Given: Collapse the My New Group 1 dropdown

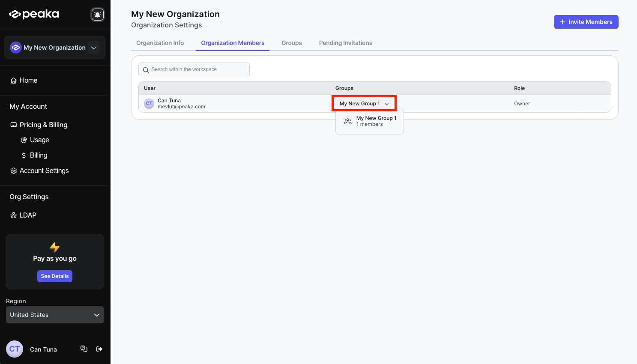Looking at the screenshot, I should coord(364,104).
